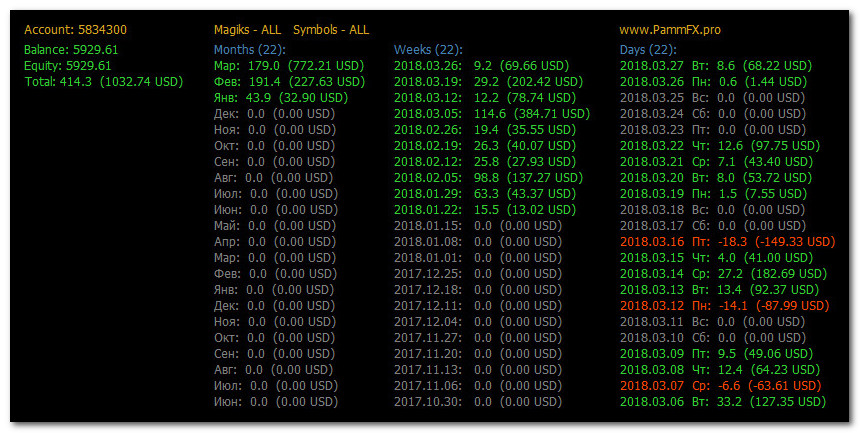The image size is (860, 433).
Task: Select the Мар 179.0 monthly row
Action: (x=289, y=66)
